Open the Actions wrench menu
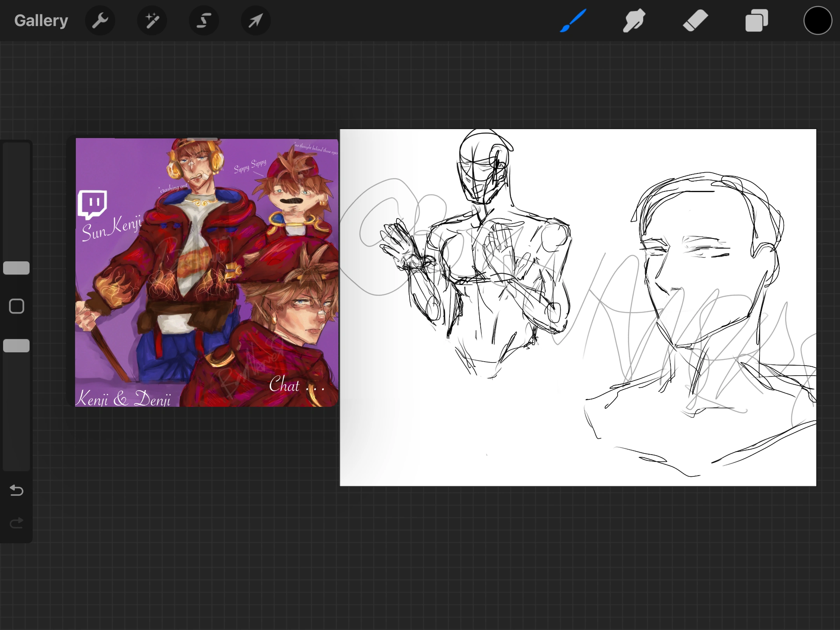The width and height of the screenshot is (840, 630). [100, 20]
